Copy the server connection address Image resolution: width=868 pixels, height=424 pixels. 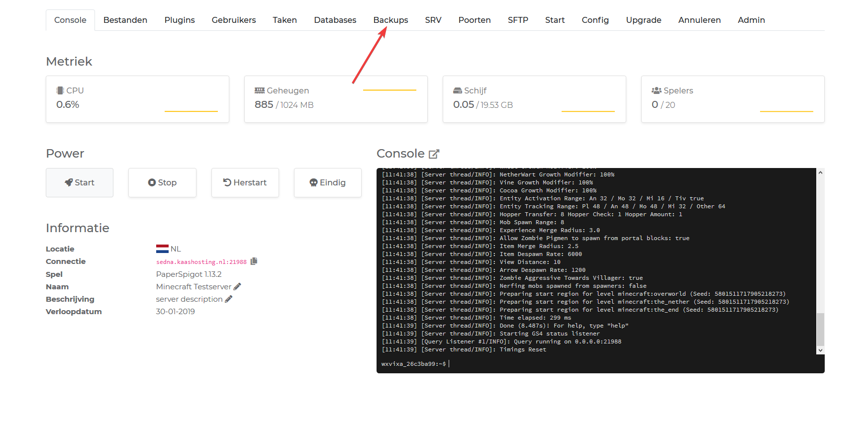coord(254,261)
